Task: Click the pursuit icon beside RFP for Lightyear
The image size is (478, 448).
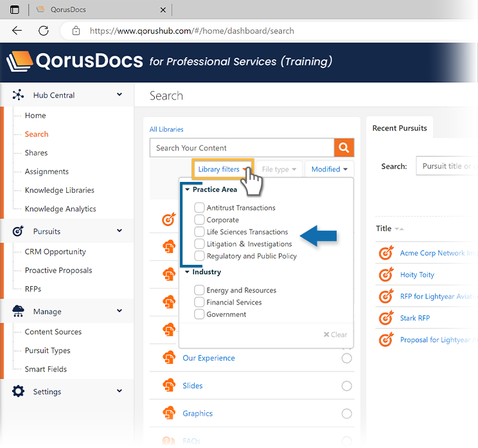Action: pyautogui.click(x=386, y=296)
